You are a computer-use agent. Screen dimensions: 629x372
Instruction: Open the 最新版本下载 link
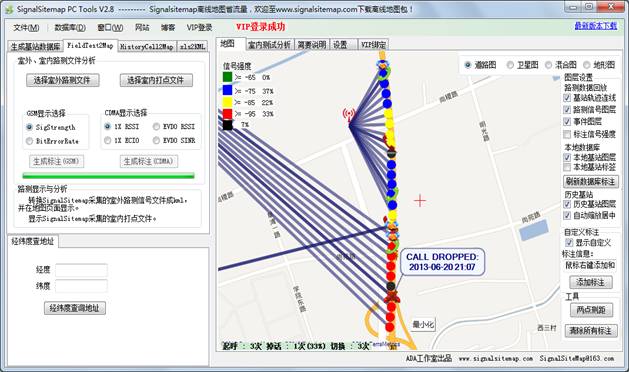[x=596, y=26]
